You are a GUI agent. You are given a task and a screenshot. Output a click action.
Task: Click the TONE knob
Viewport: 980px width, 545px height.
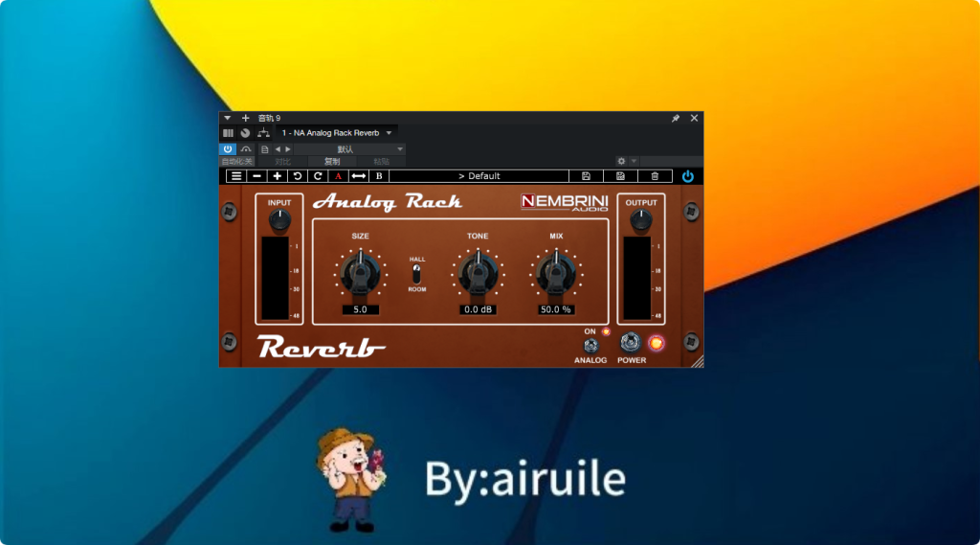click(479, 273)
